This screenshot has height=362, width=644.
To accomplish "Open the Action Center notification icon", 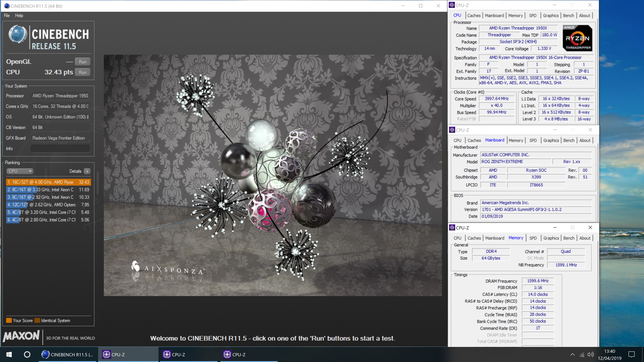I will point(631,354).
